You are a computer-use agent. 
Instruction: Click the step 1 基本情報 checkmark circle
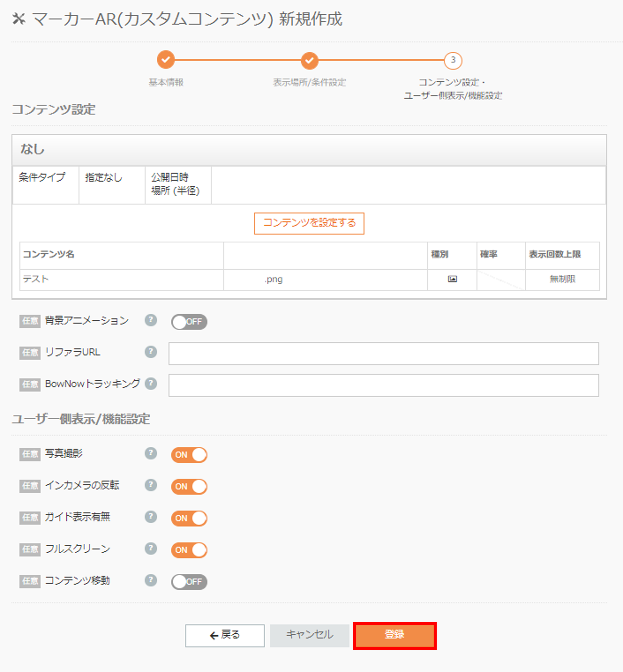pos(165,60)
